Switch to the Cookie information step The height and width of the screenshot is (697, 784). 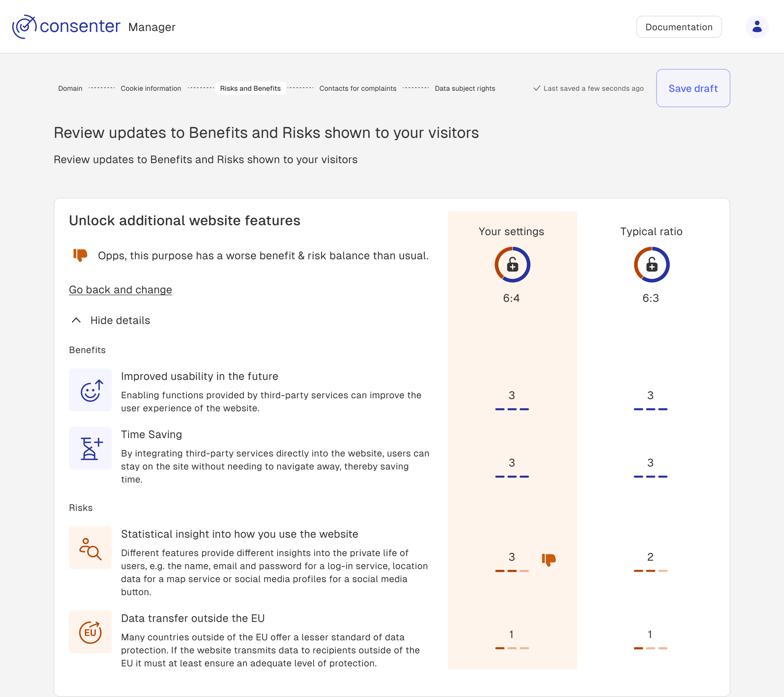151,89
